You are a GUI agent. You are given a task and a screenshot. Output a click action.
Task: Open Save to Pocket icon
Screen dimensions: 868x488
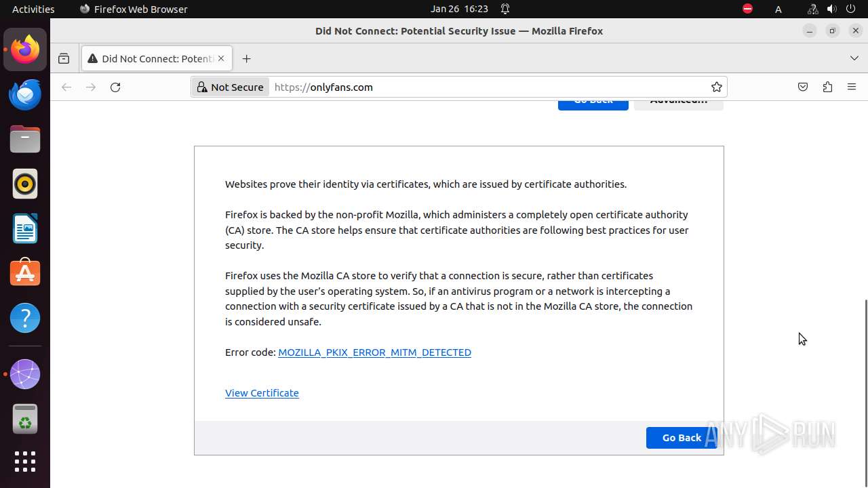point(803,87)
